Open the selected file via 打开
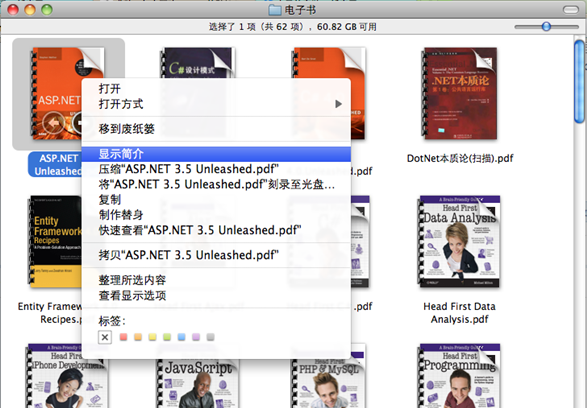This screenshot has height=408, width=587. pyautogui.click(x=216, y=89)
